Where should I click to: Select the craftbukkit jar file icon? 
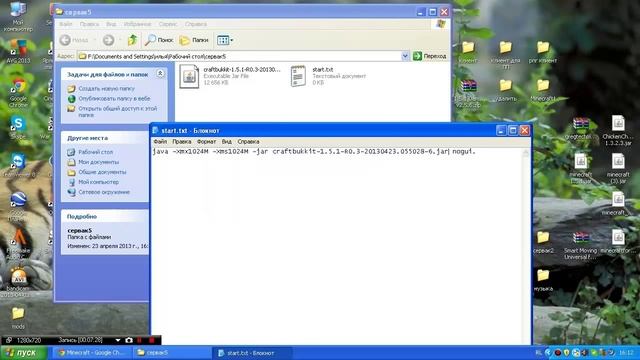point(189,76)
